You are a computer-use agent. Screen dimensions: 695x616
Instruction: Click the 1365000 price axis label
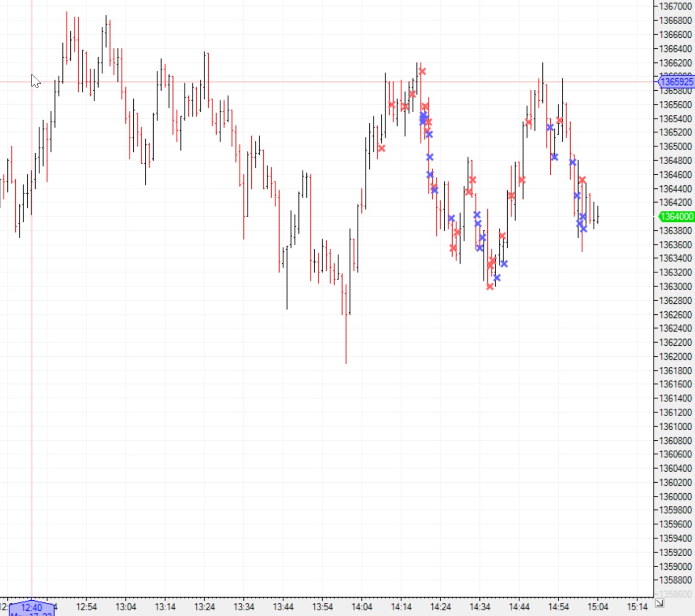tap(676, 146)
